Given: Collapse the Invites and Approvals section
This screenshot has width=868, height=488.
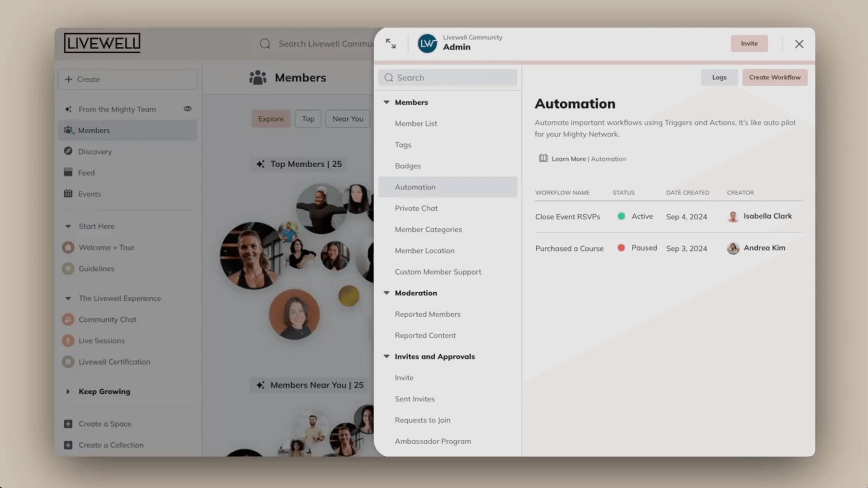Looking at the screenshot, I should pos(387,357).
